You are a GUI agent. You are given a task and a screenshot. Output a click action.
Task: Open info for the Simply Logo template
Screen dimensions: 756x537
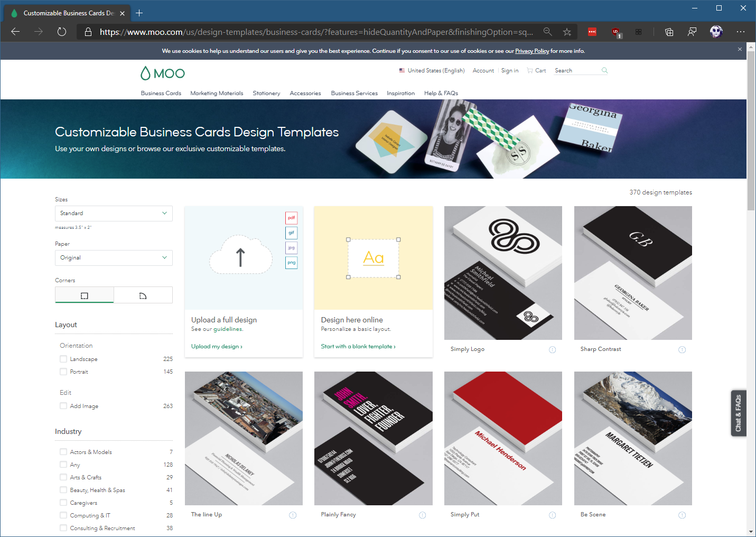[552, 349]
